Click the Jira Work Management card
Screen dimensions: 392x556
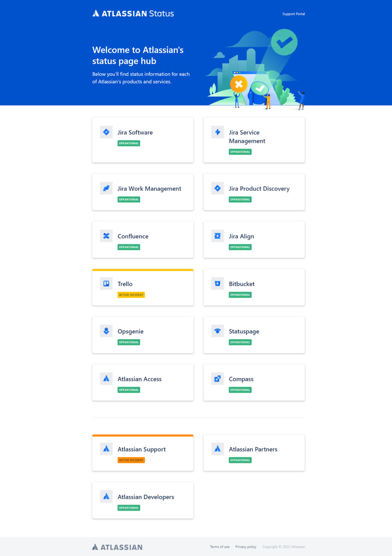(143, 192)
